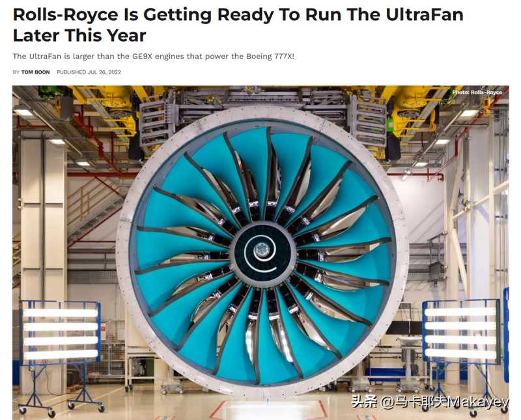Click the "Photo: Rolls-Royce" credit caption
The width and height of the screenshot is (521, 420).
(x=477, y=92)
